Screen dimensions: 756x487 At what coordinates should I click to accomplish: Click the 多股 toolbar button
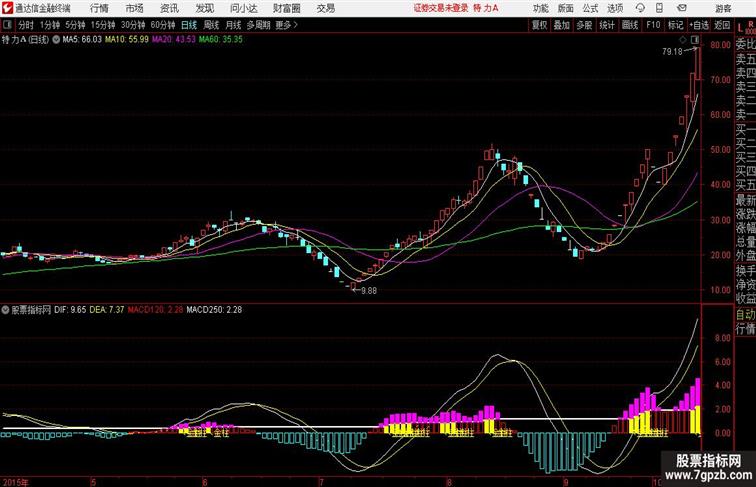pos(584,25)
